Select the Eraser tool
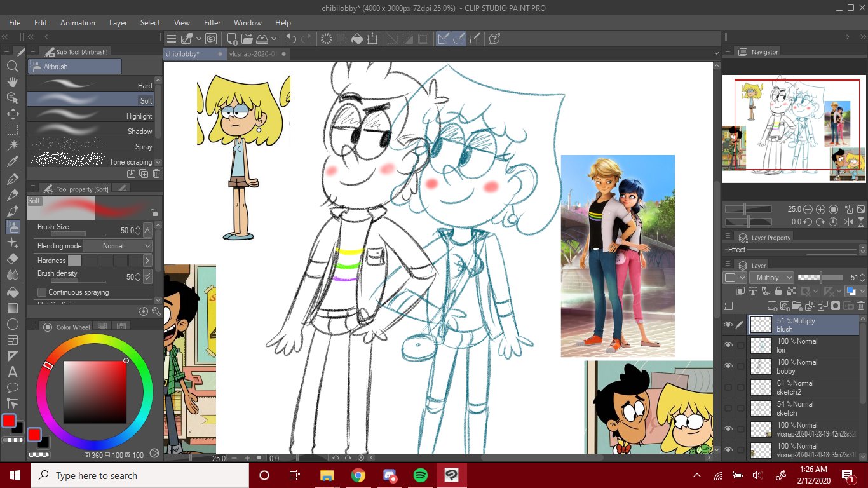 coord(12,259)
